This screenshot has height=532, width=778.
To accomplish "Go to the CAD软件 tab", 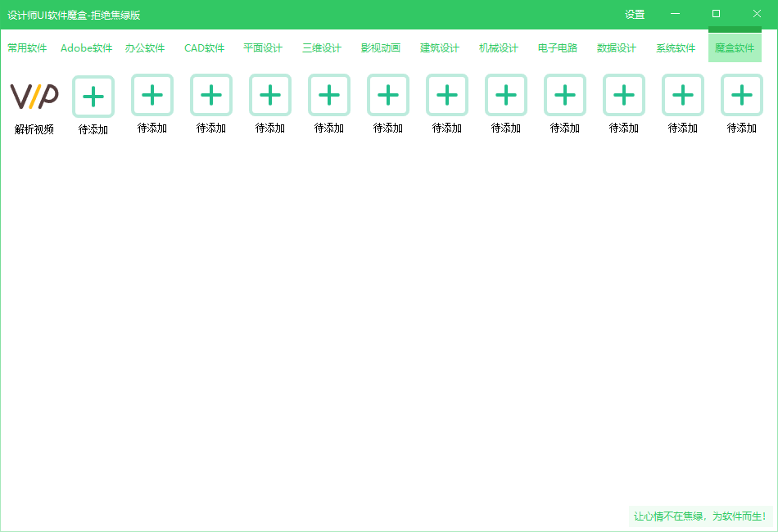I will (204, 48).
